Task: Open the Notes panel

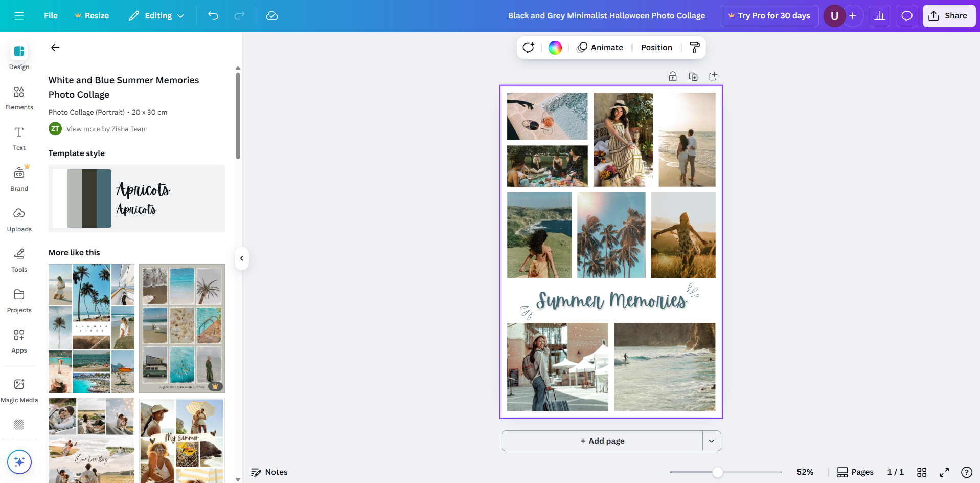Action: (x=269, y=472)
